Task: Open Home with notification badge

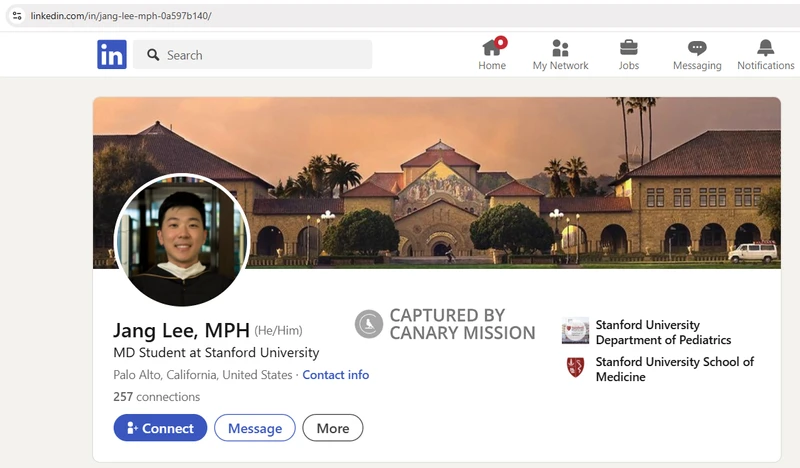Action: [x=492, y=54]
